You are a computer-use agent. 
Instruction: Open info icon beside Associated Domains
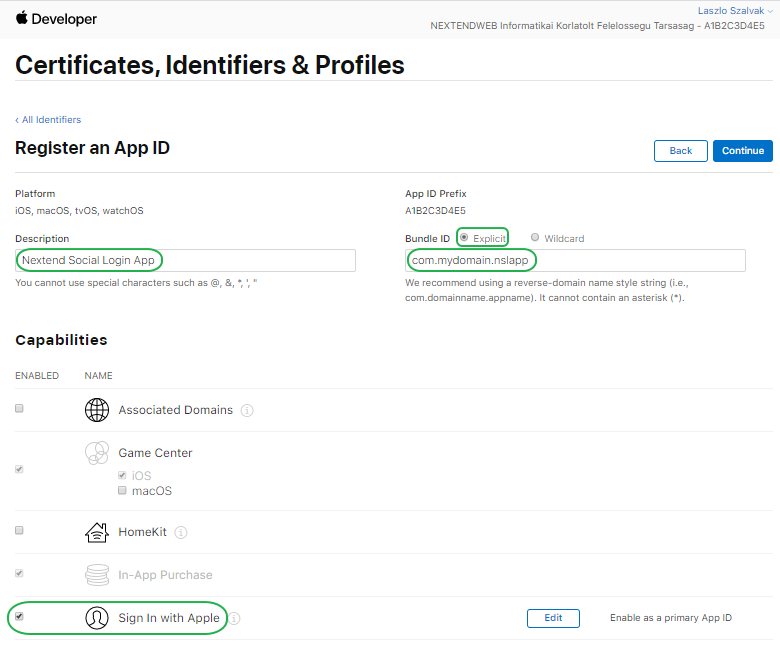pyautogui.click(x=247, y=410)
